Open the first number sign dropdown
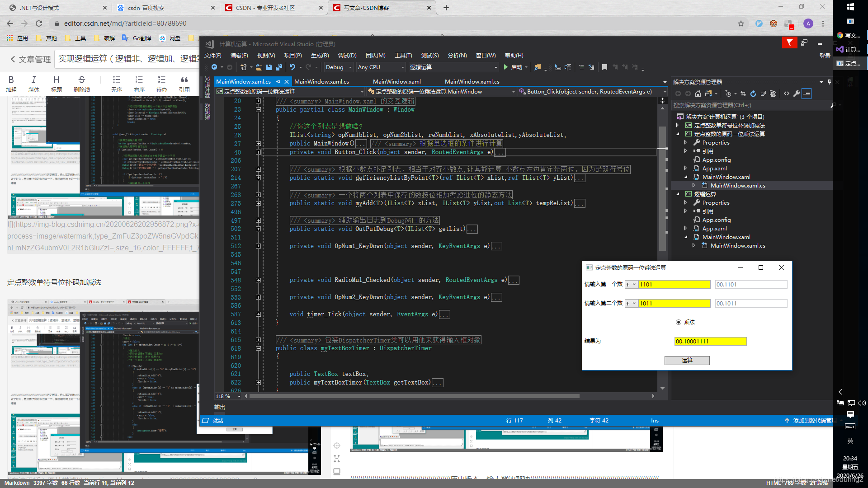 coord(631,285)
